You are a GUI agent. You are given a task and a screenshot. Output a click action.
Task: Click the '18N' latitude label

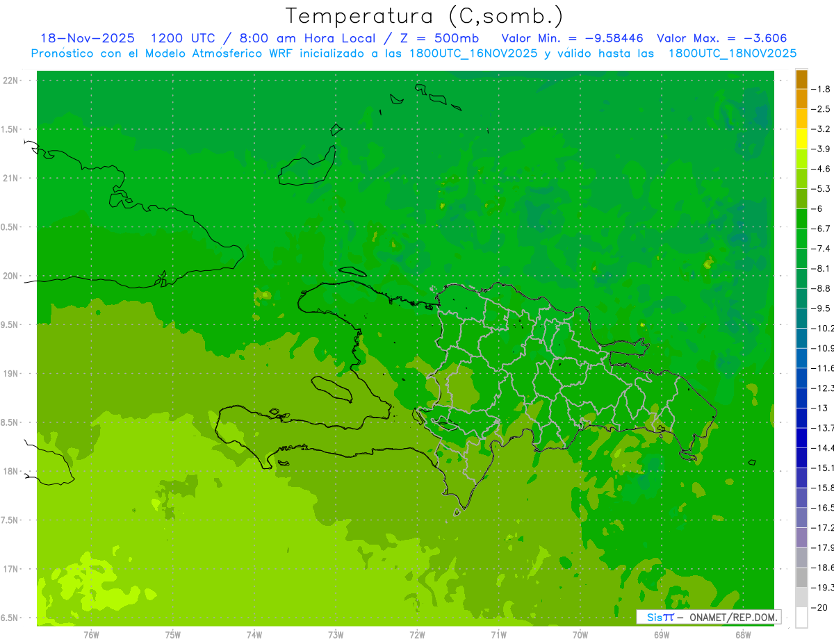[x=11, y=471]
